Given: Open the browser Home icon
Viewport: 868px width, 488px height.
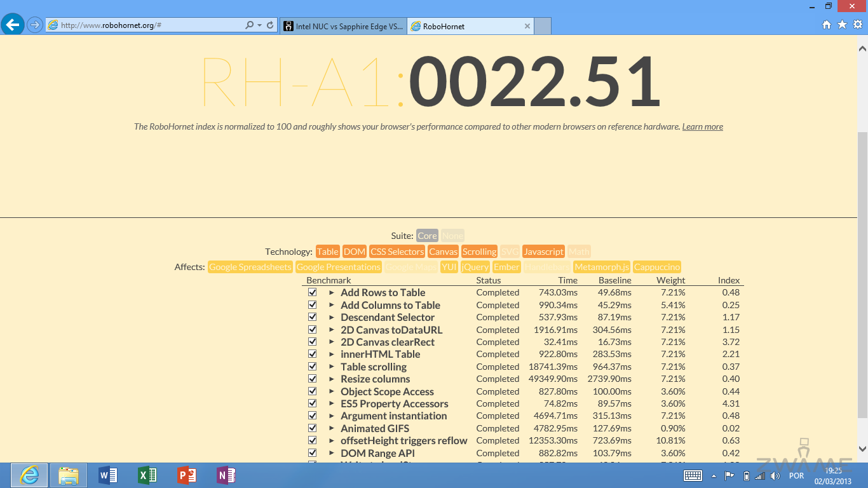Looking at the screenshot, I should tap(827, 25).
